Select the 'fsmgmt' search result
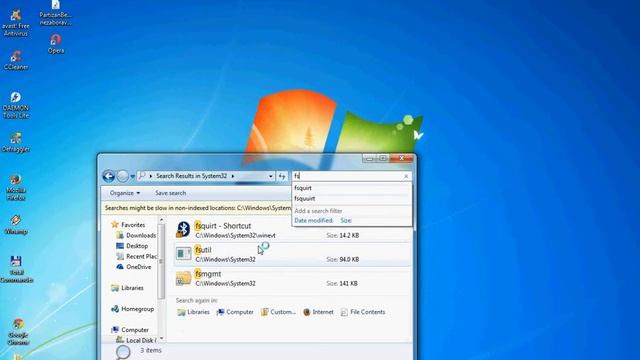 [x=292, y=278]
